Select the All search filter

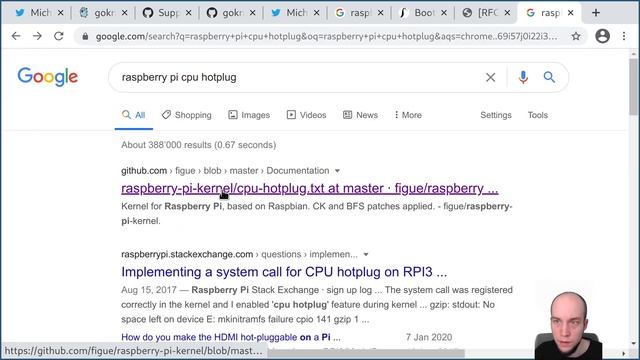pos(133,115)
